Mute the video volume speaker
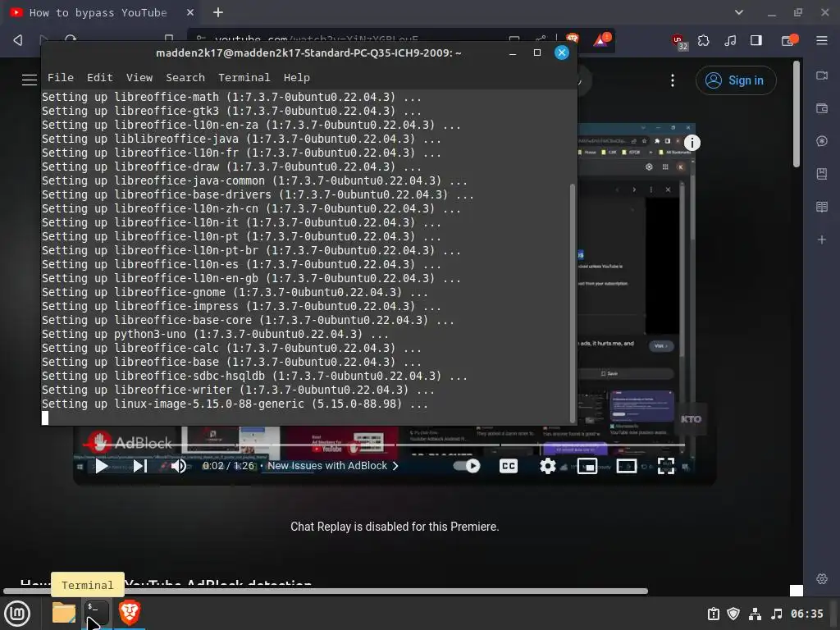Image resolution: width=840 pixels, height=630 pixels. pyautogui.click(x=178, y=466)
